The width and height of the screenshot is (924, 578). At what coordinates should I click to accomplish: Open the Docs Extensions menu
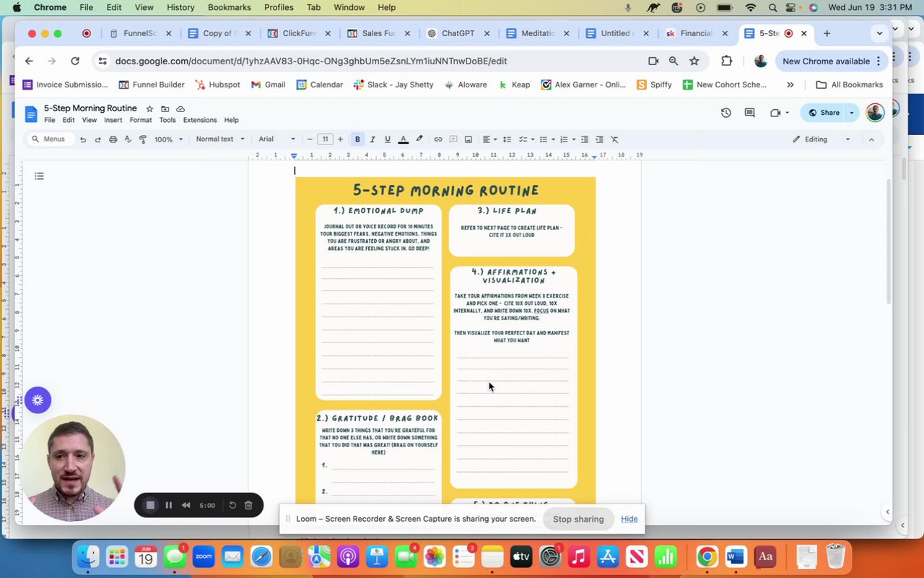[200, 120]
